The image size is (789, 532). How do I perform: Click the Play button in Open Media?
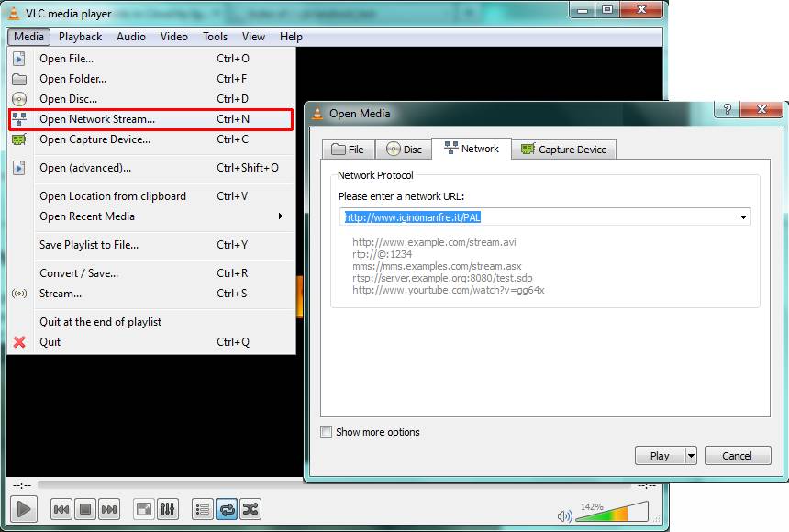660,456
